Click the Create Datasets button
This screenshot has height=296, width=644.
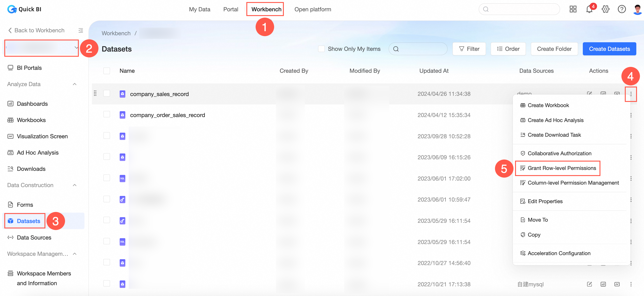tap(609, 49)
